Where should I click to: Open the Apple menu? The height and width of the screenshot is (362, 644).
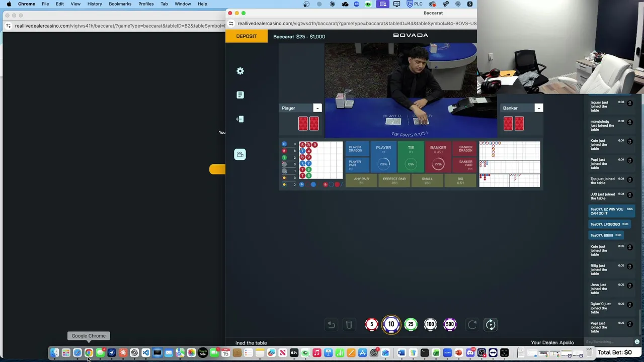[x=9, y=4]
